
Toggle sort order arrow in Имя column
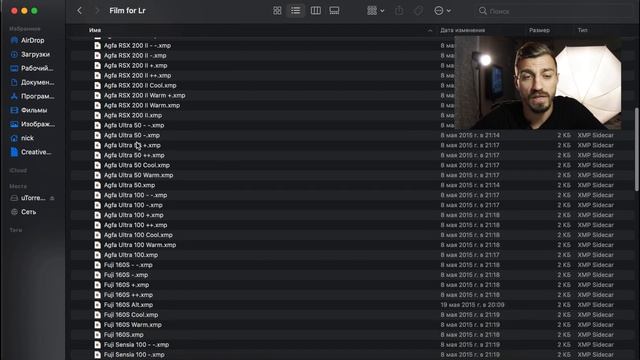click(430, 31)
